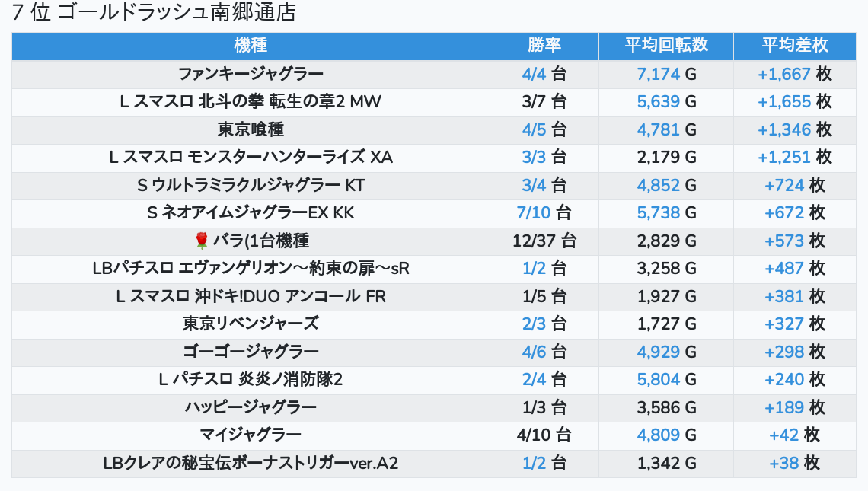Click the 勝率 column header
The height and width of the screenshot is (491, 868).
[x=544, y=46]
